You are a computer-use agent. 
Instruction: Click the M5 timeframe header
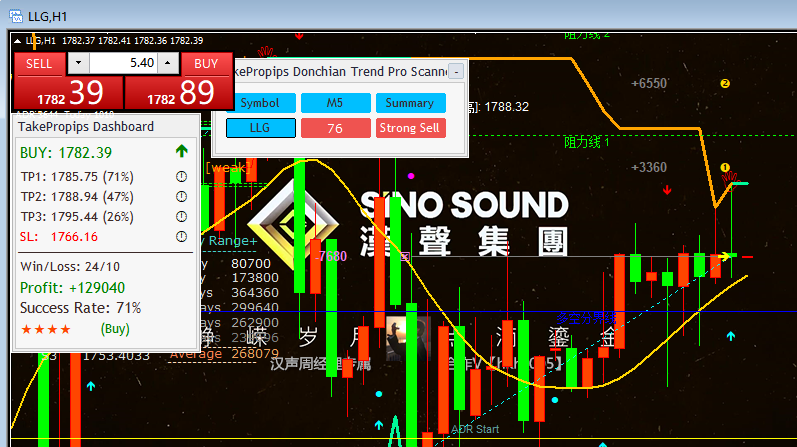(x=335, y=103)
